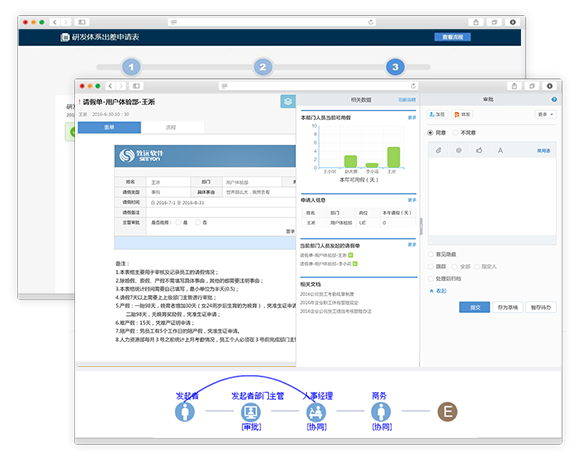Click the letter A font icon in the comment toolbar
The image size is (580, 460).
point(500,150)
